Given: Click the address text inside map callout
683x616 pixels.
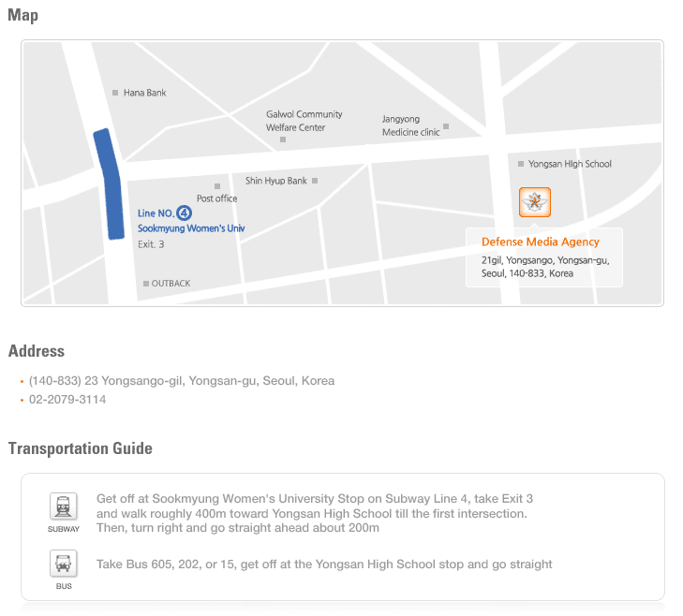Looking at the screenshot, I should pos(545,267).
